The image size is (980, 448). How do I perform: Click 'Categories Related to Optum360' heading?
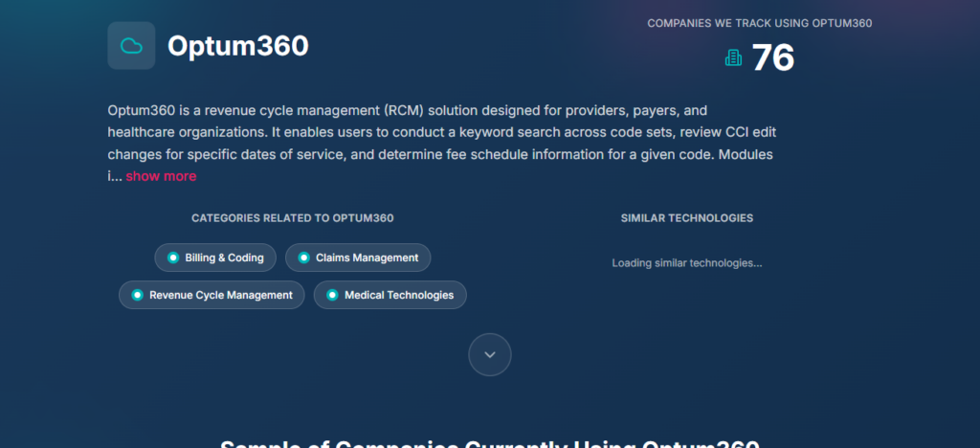293,218
